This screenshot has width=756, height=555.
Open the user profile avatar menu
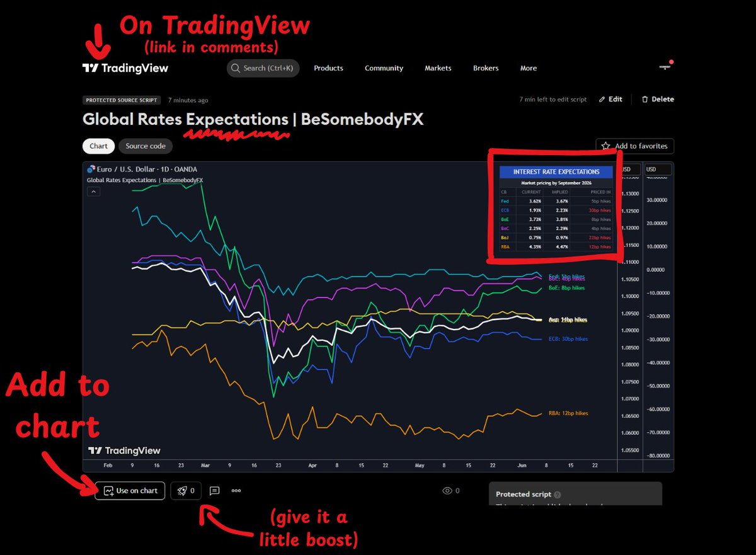664,66
